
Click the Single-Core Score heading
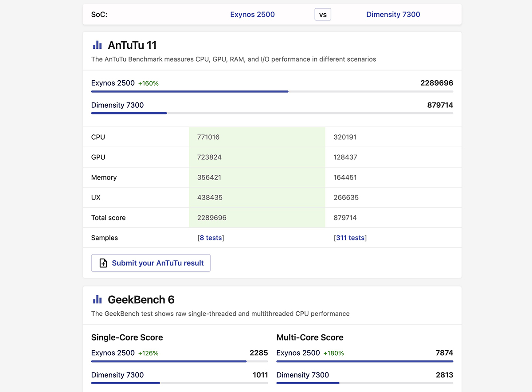pos(127,337)
